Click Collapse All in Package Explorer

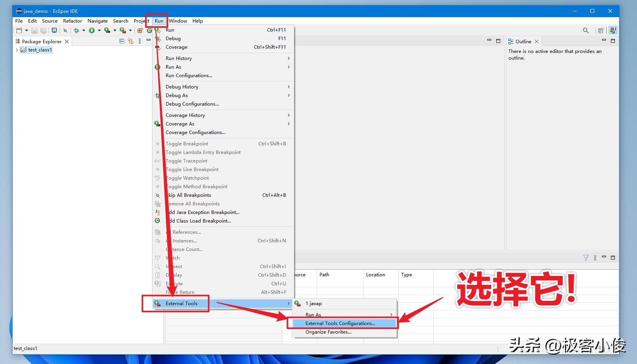click(x=122, y=41)
